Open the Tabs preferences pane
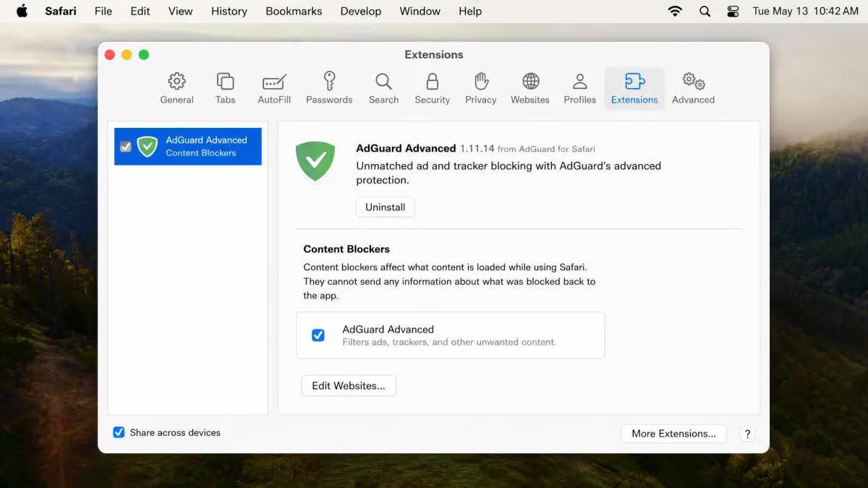This screenshot has height=488, width=868. point(225,89)
